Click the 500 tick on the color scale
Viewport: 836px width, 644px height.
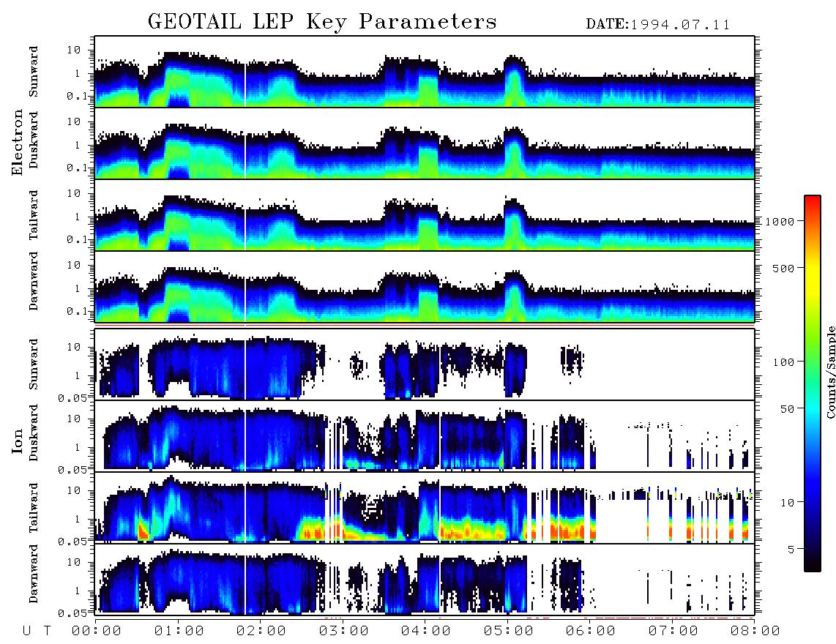[x=783, y=268]
